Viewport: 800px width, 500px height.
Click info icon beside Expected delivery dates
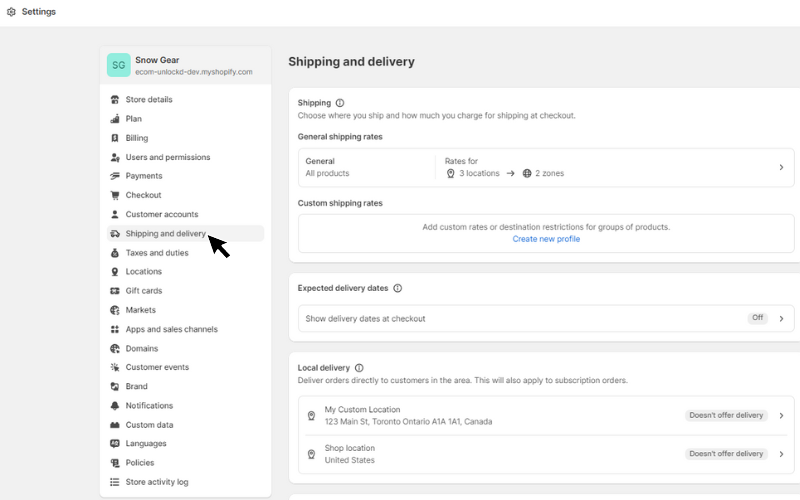pyautogui.click(x=397, y=288)
